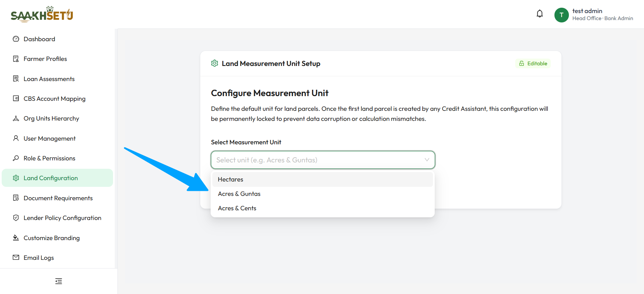Click the Select Measurement Unit label
Image resolution: width=644 pixels, height=294 pixels.
tap(246, 142)
